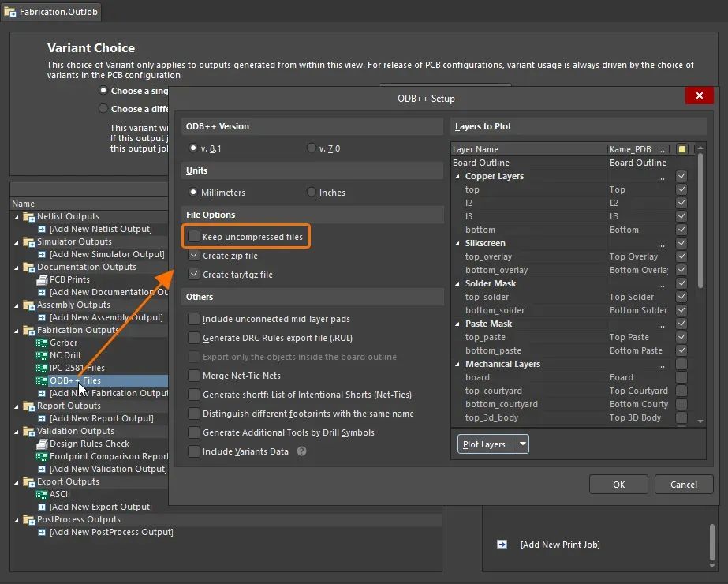Click the yellow layer column header icon
The height and width of the screenshot is (584, 728).
682,149
